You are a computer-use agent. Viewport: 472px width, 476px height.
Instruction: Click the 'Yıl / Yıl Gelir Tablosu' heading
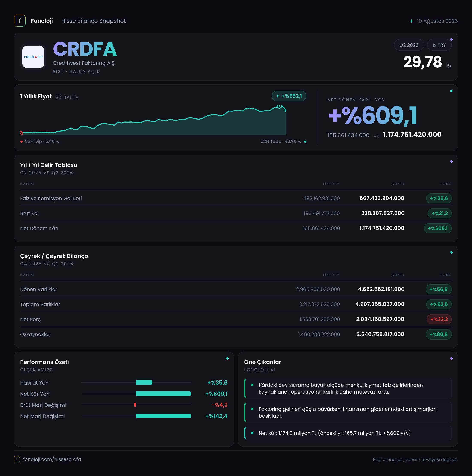coord(49,165)
